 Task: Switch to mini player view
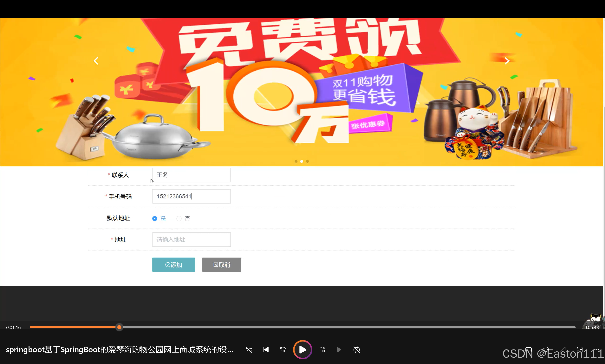click(580, 349)
